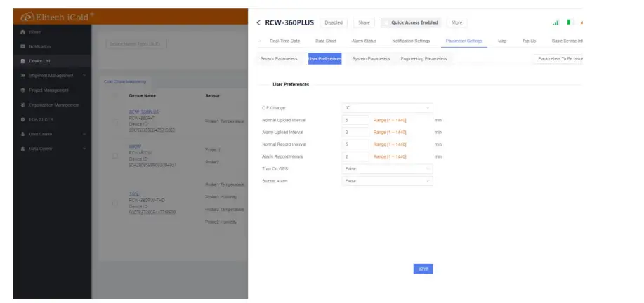Click the Home icon in sidebar

click(x=22, y=32)
